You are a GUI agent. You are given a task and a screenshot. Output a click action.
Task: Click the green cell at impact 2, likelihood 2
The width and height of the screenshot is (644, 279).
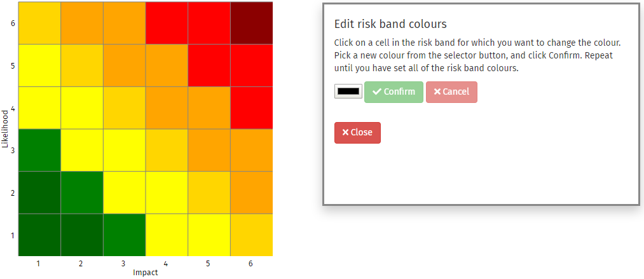pyautogui.click(x=82, y=193)
